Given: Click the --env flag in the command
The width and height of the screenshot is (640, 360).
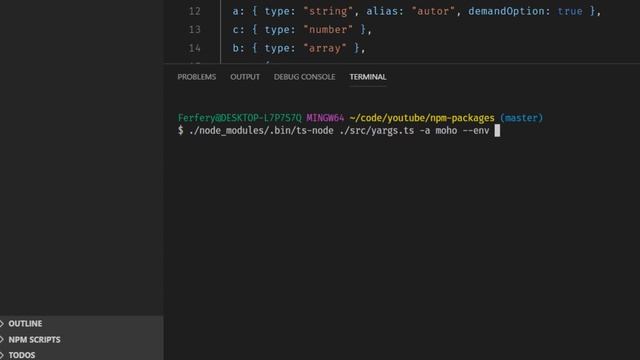Looking at the screenshot, I should tap(476, 131).
